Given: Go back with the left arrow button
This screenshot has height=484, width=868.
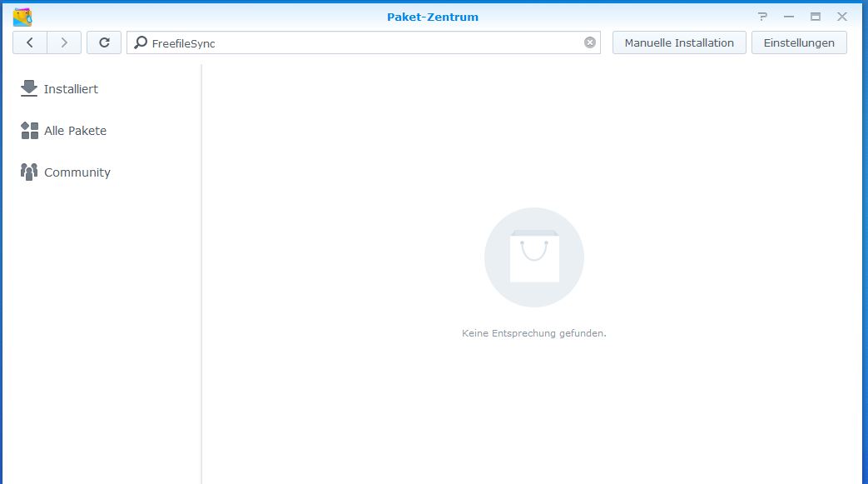Looking at the screenshot, I should [x=30, y=42].
